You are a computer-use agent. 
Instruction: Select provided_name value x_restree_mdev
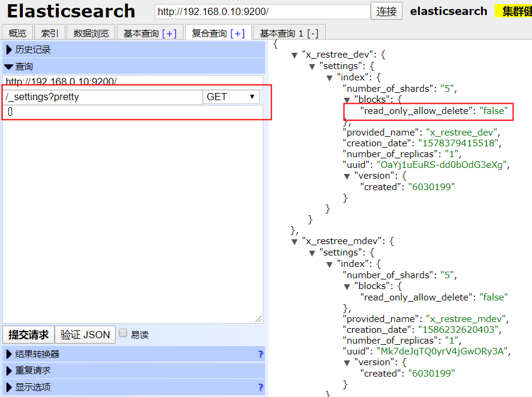pos(466,319)
